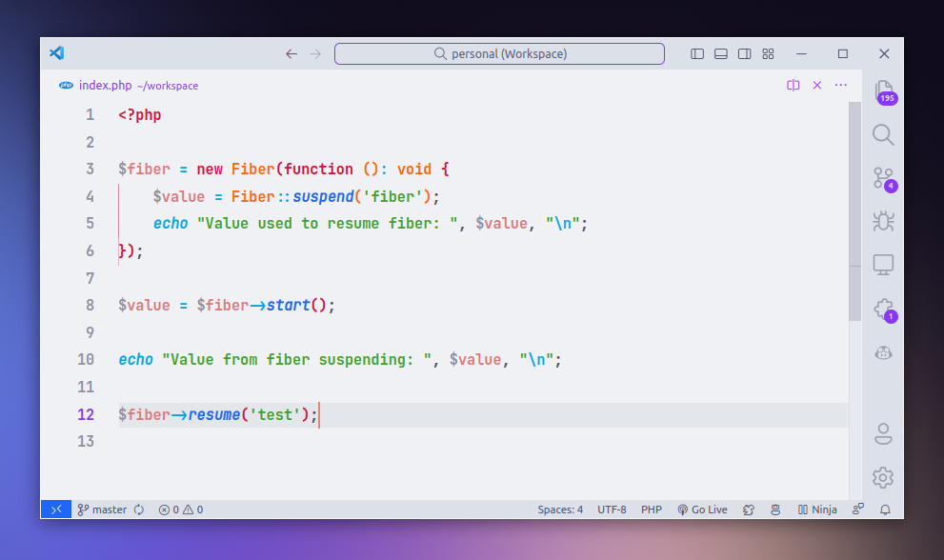This screenshot has height=560, width=944.
Task: Split the editor to the right
Action: (x=793, y=86)
